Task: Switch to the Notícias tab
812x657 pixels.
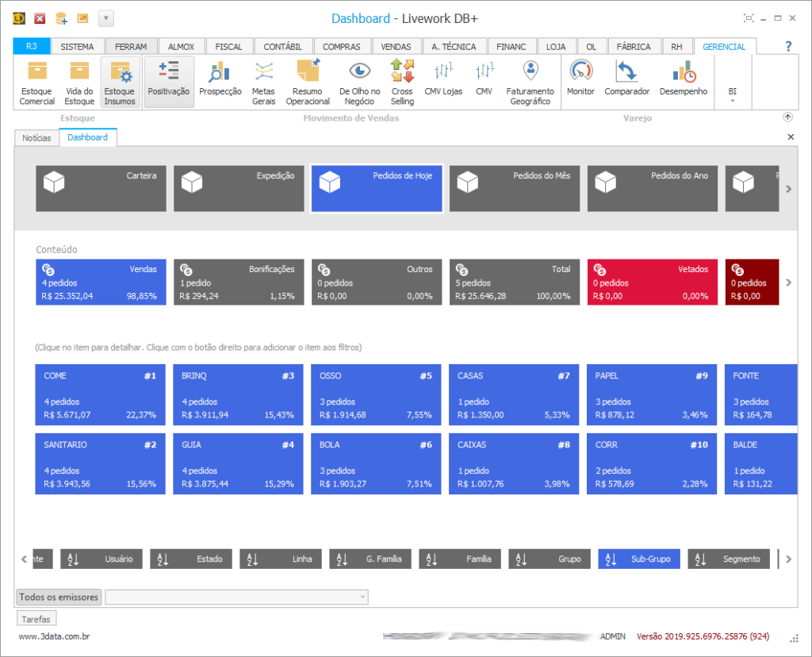Action: [x=36, y=138]
